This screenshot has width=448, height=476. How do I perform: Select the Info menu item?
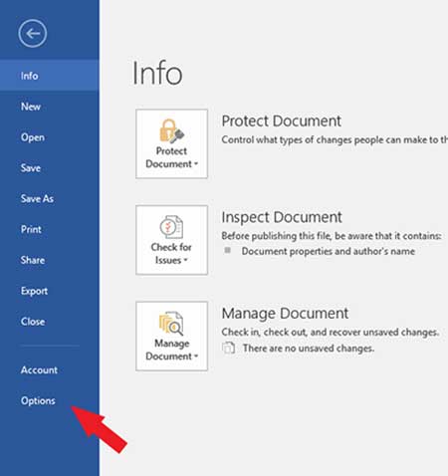50,76
